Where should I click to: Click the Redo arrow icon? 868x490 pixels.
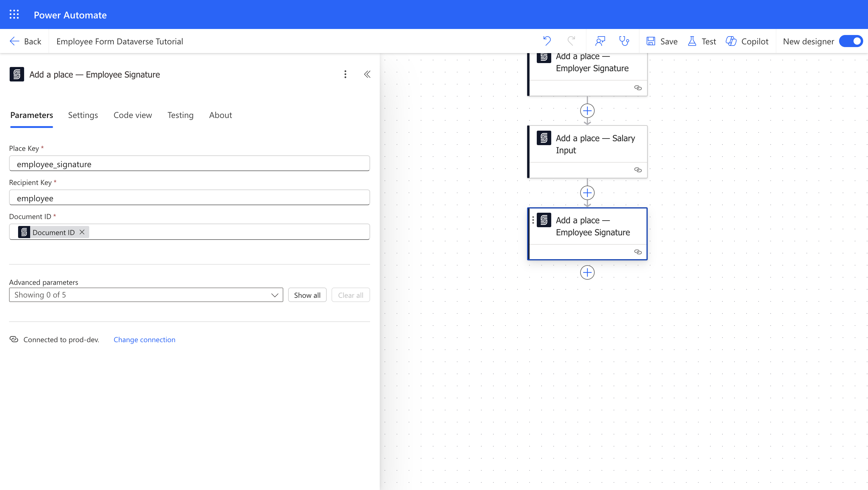pos(571,41)
